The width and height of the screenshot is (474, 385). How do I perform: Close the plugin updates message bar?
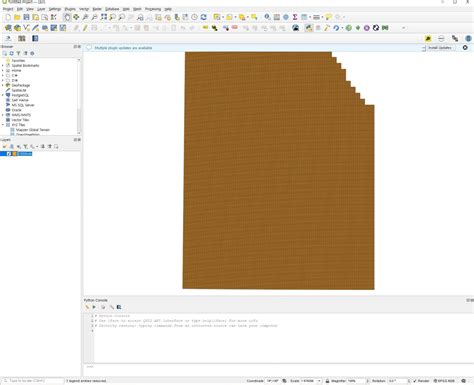point(465,48)
